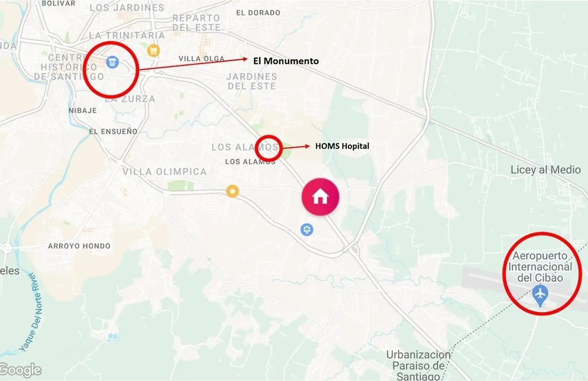Click the pink home location marker
Screen dimensions: 588x381
[x=320, y=197]
